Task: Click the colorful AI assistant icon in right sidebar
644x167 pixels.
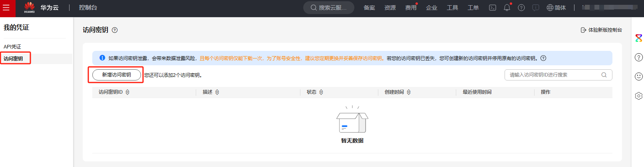Action: tap(638, 38)
